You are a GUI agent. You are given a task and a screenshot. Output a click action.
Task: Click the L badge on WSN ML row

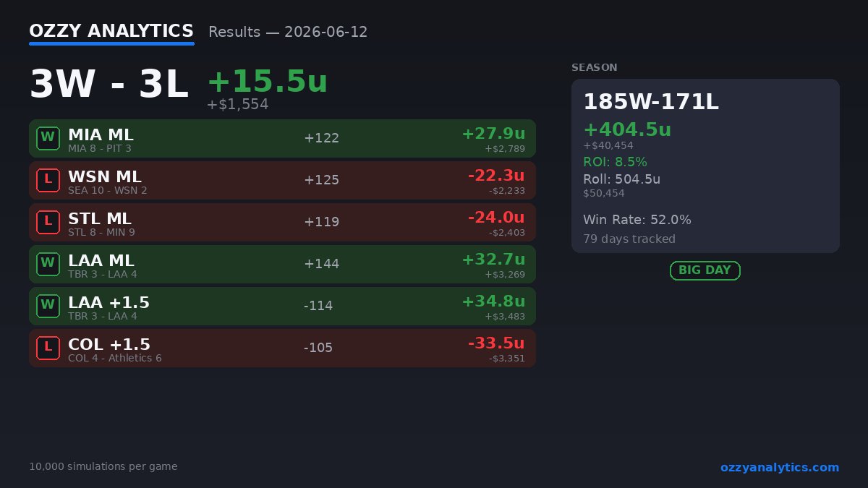click(48, 180)
